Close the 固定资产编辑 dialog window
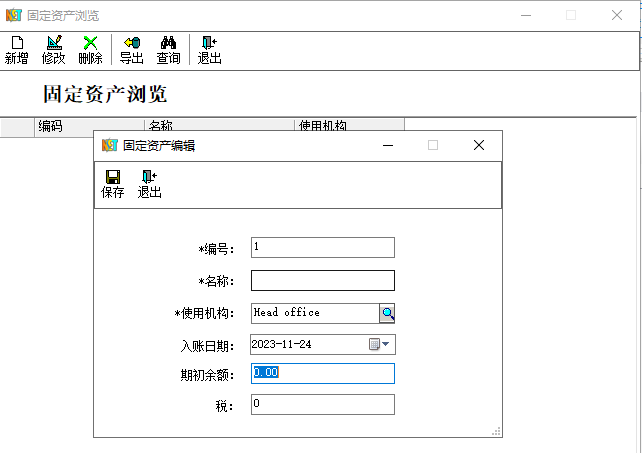Viewport: 642px width, 453px height. tap(479, 145)
